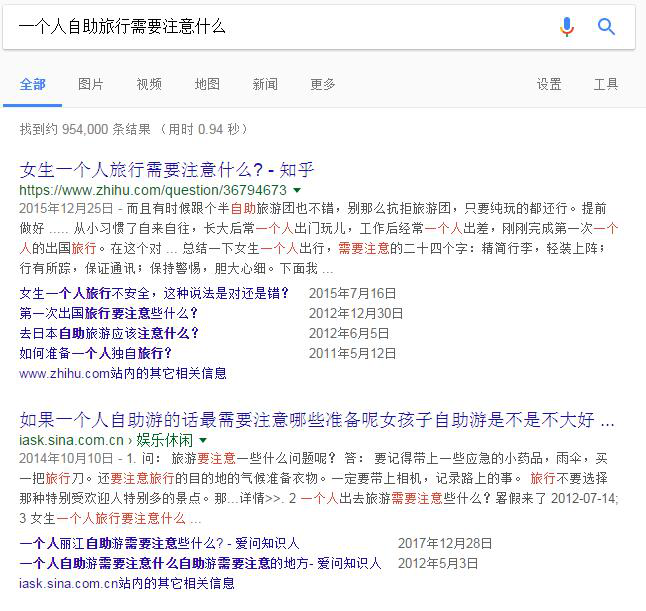Open the 地图 (Maps) tab

pyautogui.click(x=207, y=84)
